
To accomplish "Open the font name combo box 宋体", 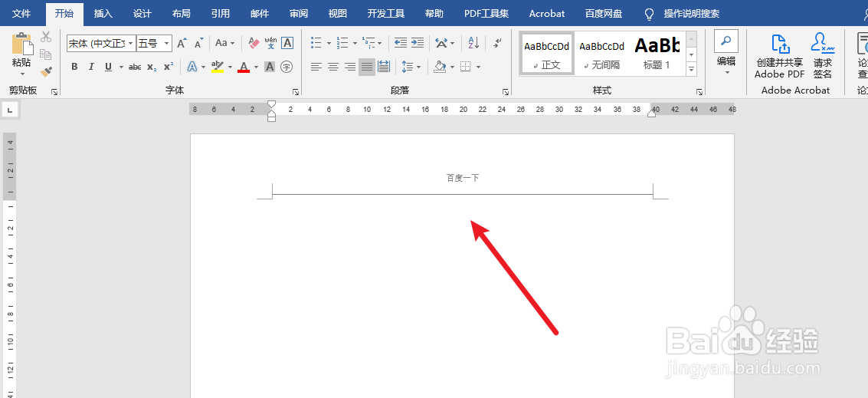I will [x=101, y=43].
